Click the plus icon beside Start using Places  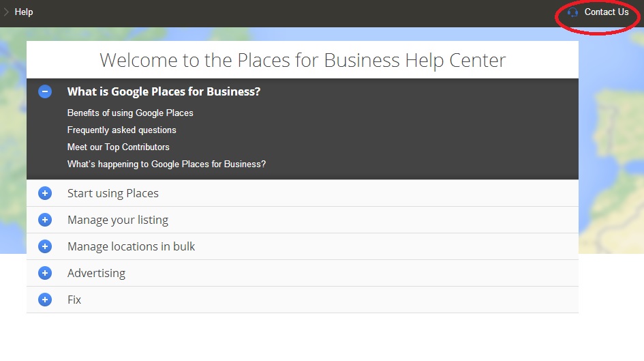45,193
